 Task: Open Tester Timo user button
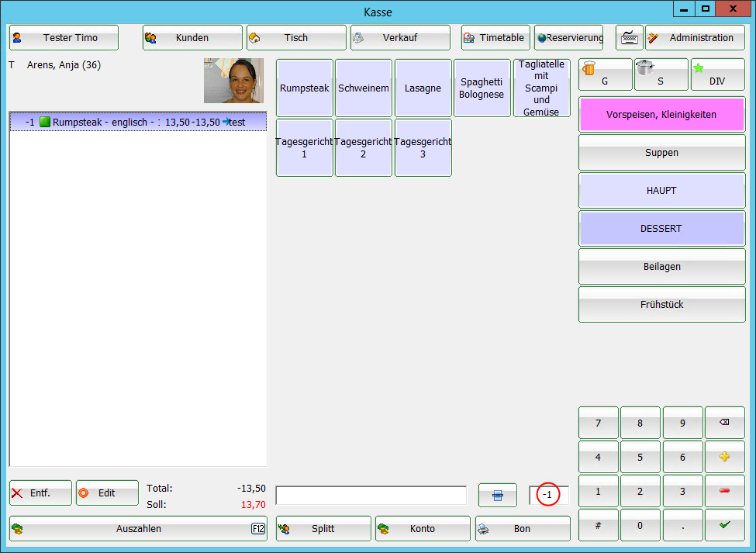click(64, 37)
